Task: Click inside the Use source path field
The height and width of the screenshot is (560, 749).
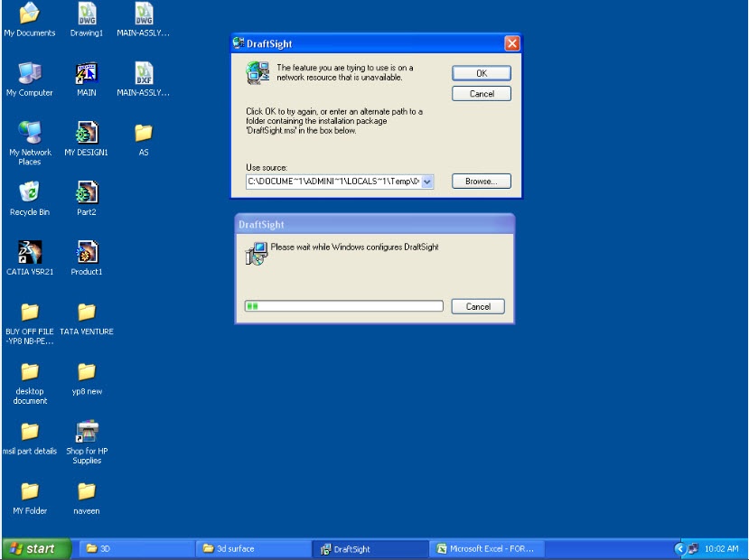Action: click(333, 182)
